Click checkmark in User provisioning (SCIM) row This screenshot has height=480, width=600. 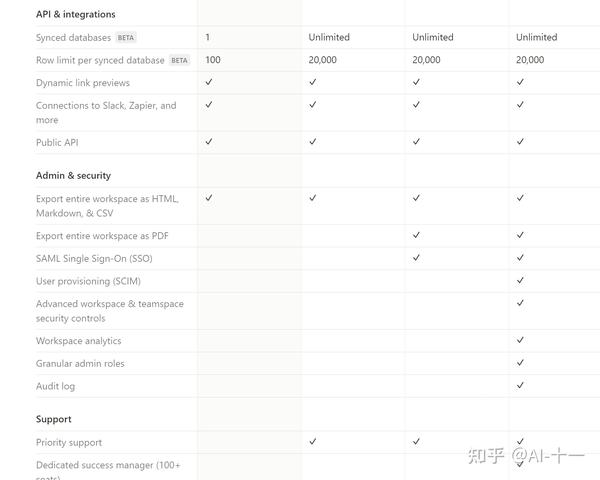pyautogui.click(x=520, y=280)
